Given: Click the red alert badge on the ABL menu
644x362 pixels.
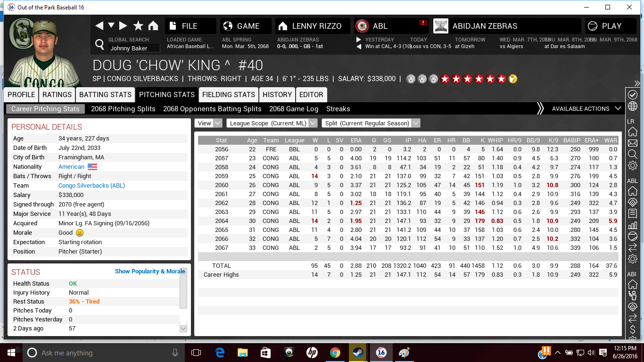Looking at the screenshot, I should coord(423,23).
